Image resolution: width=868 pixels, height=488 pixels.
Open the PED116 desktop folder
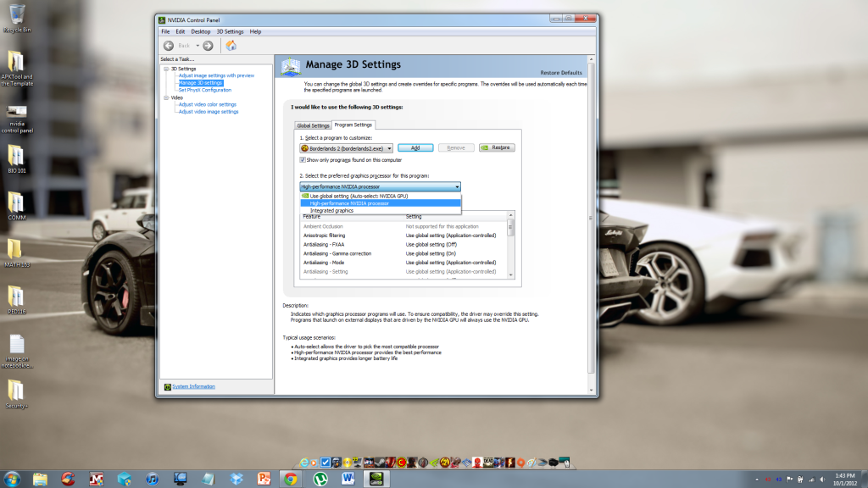pos(17,300)
